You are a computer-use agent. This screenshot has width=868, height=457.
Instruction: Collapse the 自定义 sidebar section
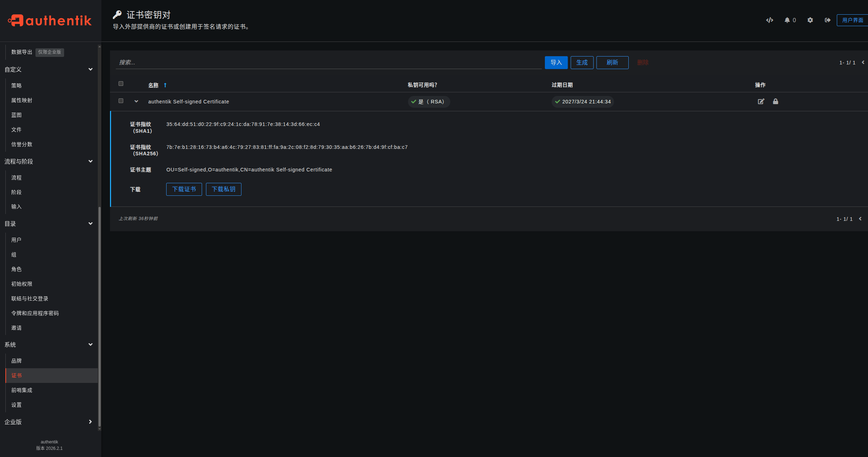pyautogui.click(x=90, y=69)
